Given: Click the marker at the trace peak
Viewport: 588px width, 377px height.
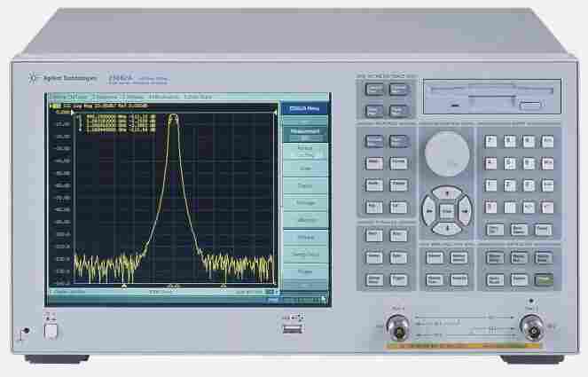Looking at the screenshot, I should click(x=174, y=116).
